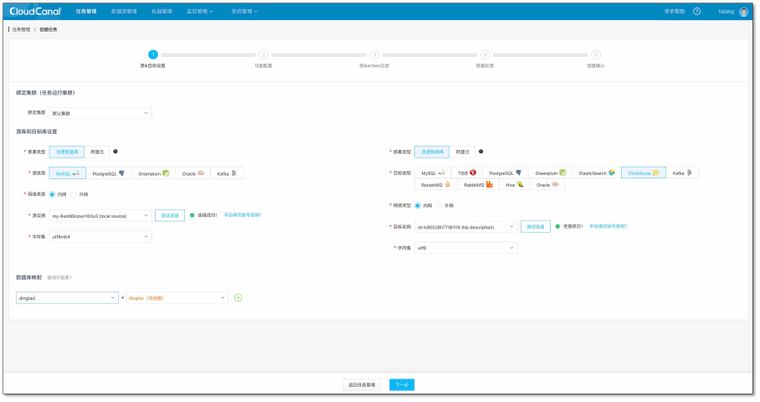The height and width of the screenshot is (402, 760).
Task: Click the 寻求帮助 link in header
Action: point(674,11)
